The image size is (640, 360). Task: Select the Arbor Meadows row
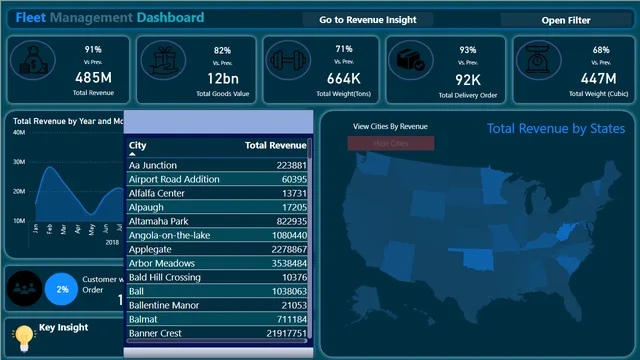pos(218,263)
